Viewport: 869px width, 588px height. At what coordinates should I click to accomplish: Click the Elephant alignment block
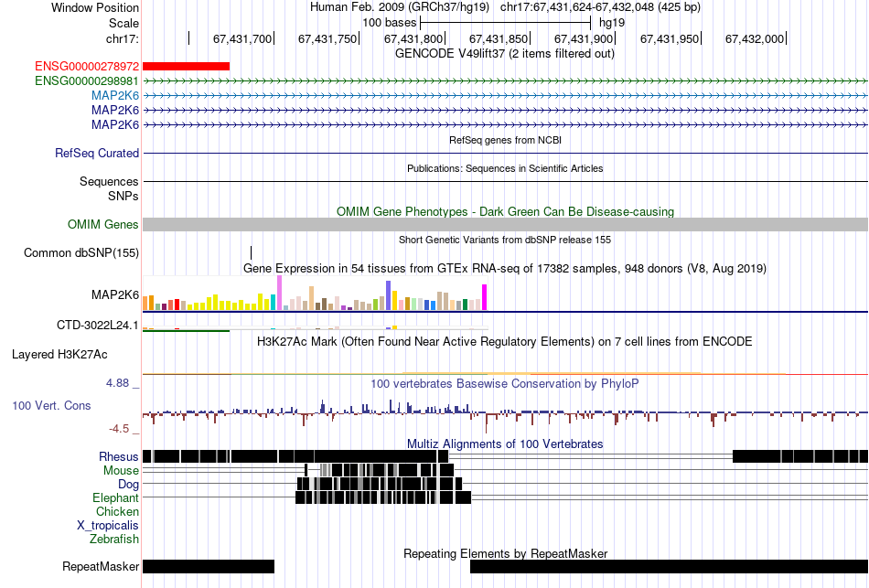pos(383,497)
